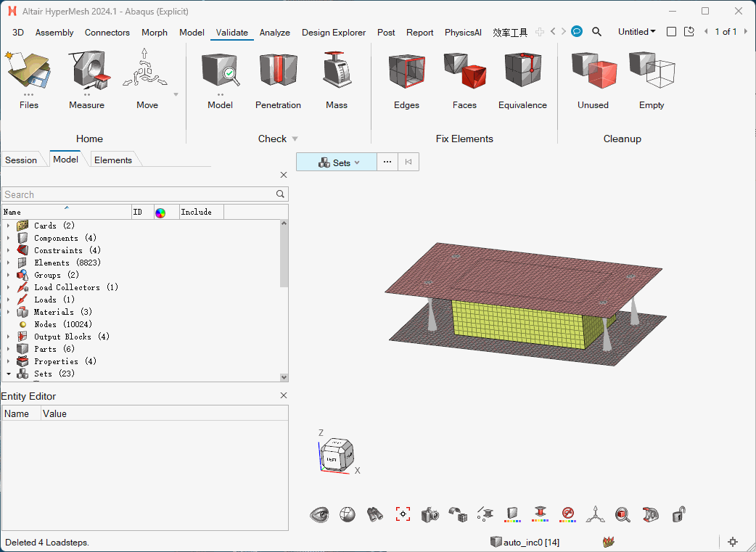Click the three-dots button beside Sets
Viewport: 756px width, 552px height.
pos(387,162)
